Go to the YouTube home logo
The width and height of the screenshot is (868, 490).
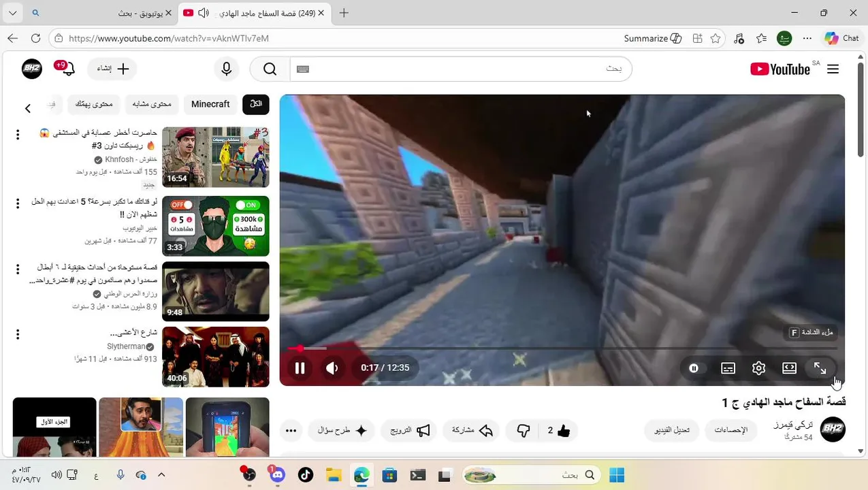click(780, 69)
